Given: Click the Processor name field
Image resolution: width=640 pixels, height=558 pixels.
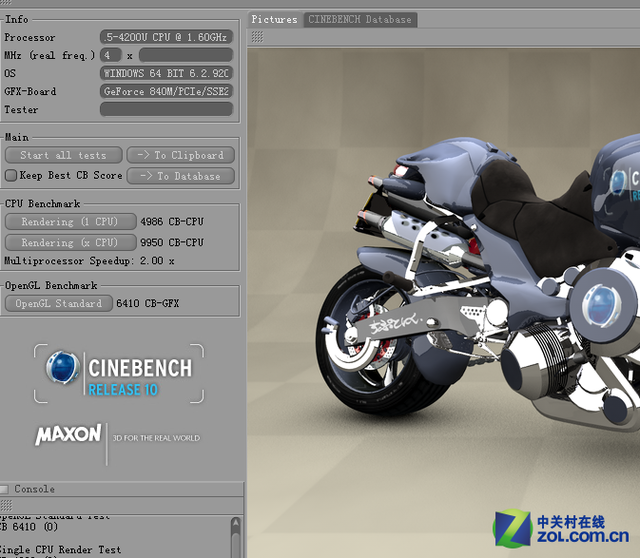Looking at the screenshot, I should (x=167, y=37).
